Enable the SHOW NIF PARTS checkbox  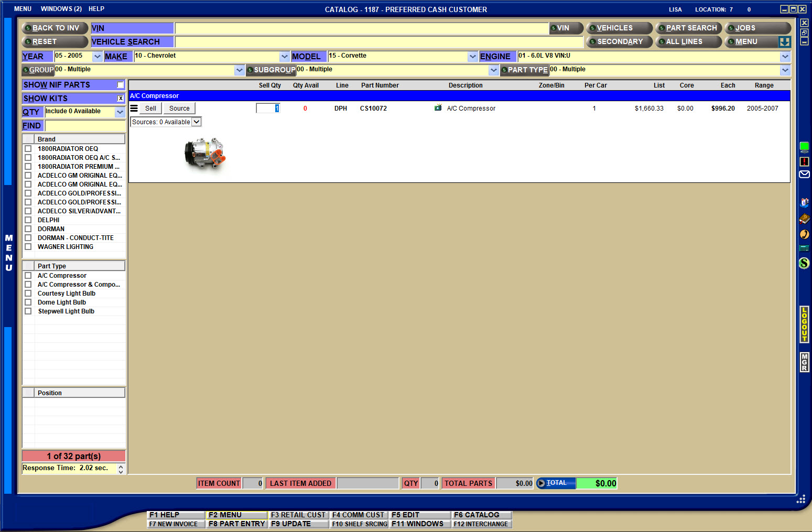pyautogui.click(x=121, y=85)
